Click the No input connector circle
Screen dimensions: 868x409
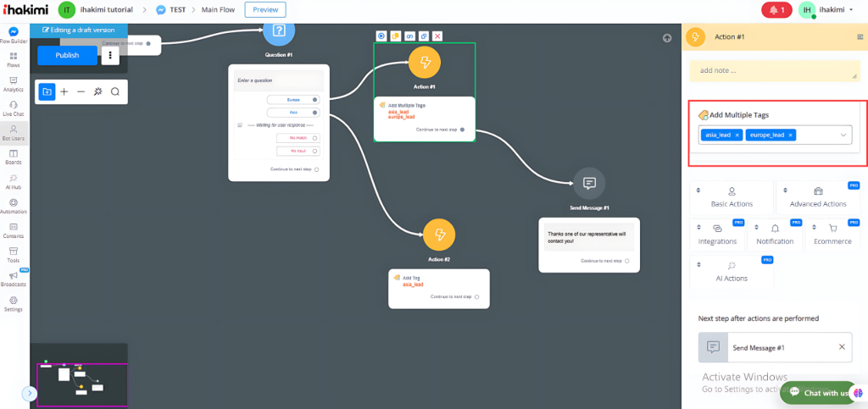click(x=314, y=152)
